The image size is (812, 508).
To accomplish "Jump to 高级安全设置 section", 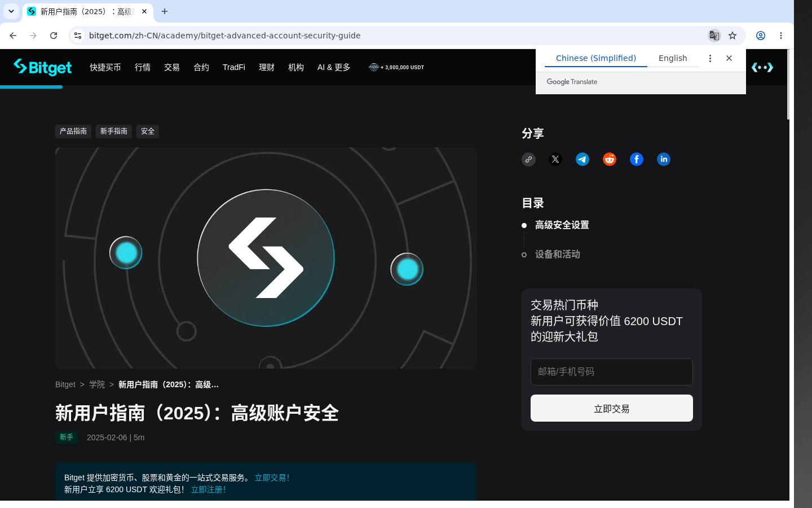I will (562, 225).
